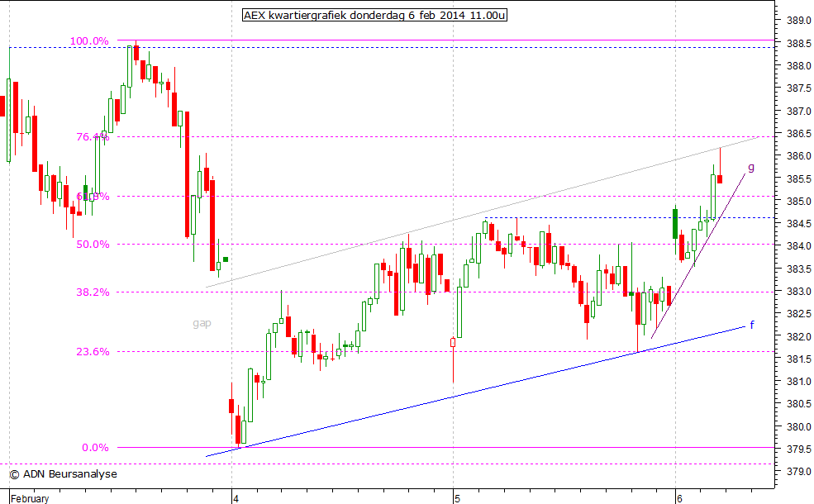The width and height of the screenshot is (814, 504).
Task: Click the date axis label '5'
Action: click(x=457, y=498)
